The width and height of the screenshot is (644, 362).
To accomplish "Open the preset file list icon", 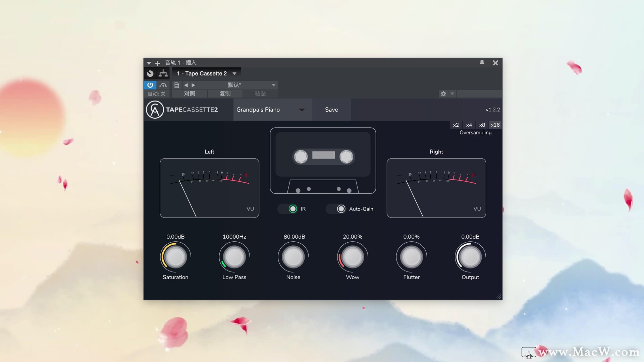I will coord(176,85).
